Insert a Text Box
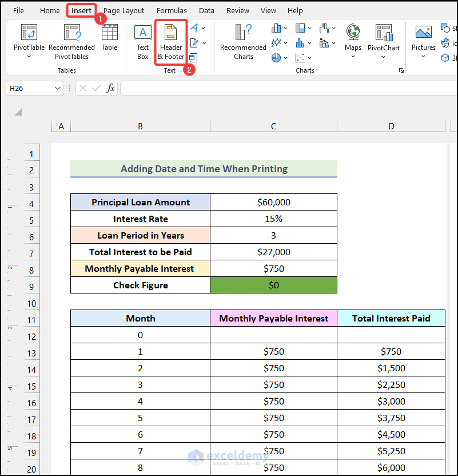Viewport: 458px width, 476px height. (142, 40)
